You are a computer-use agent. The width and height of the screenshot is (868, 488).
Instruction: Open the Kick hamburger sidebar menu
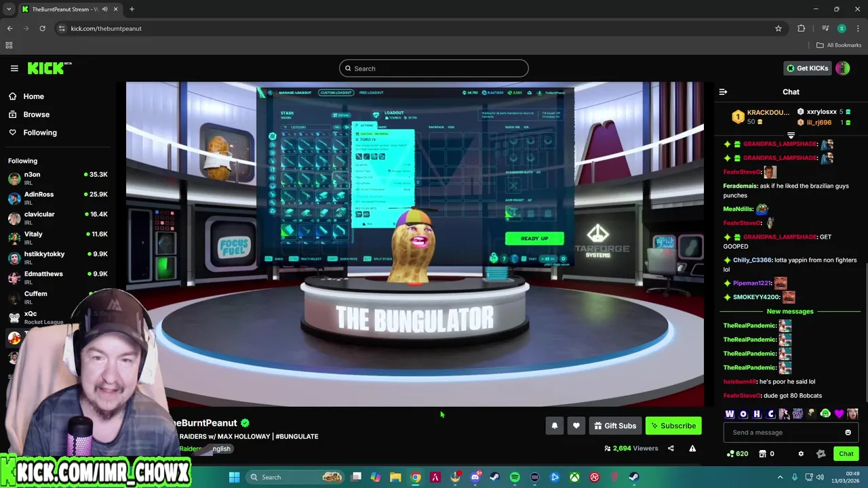pyautogui.click(x=14, y=68)
